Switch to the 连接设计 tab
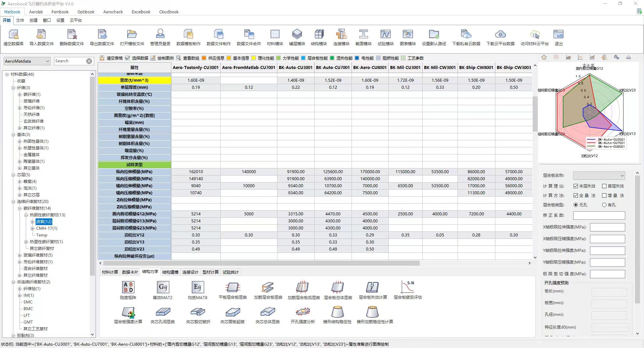The width and height of the screenshot is (644, 348). pos(190,272)
